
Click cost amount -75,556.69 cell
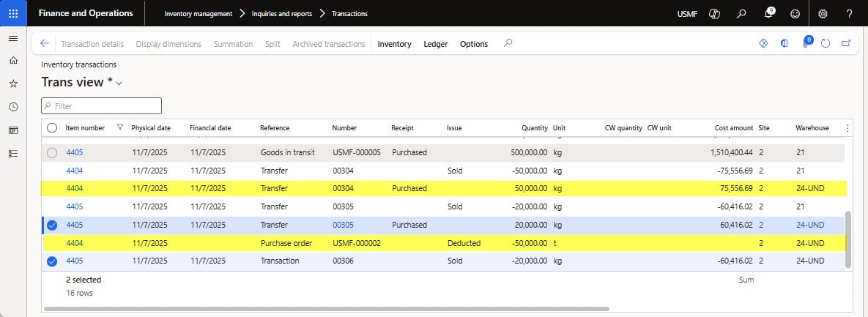734,171
